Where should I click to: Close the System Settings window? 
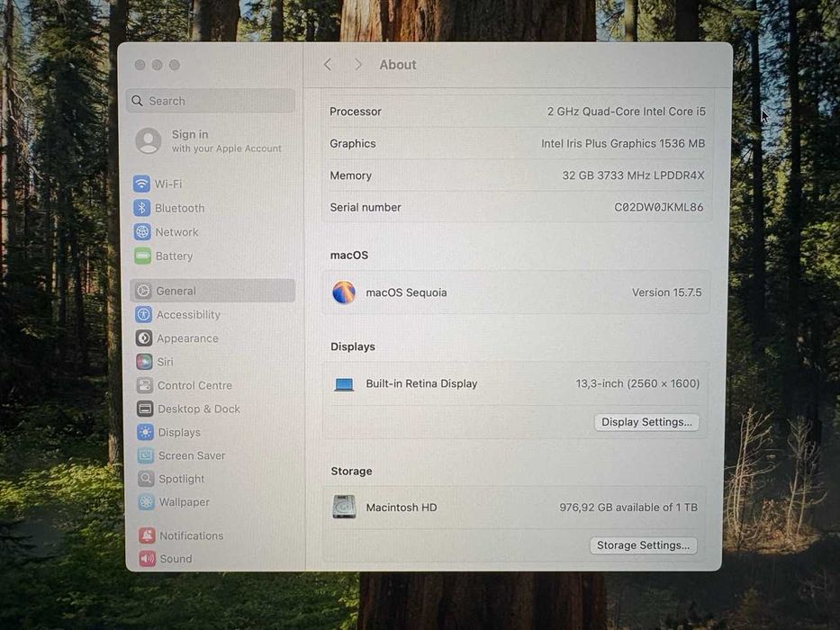tap(140, 65)
